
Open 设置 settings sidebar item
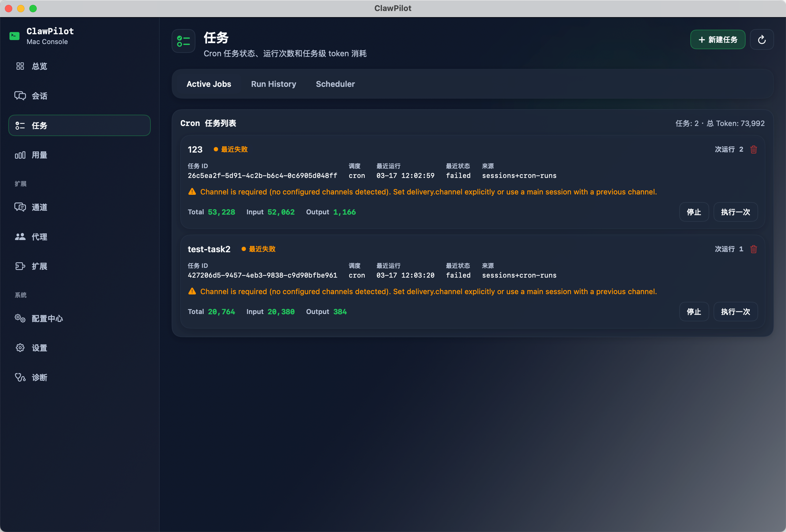(x=39, y=348)
